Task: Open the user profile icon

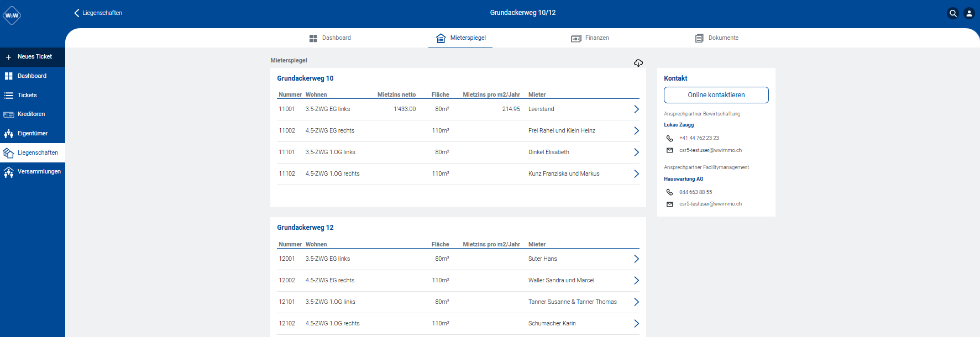Action: point(969,13)
